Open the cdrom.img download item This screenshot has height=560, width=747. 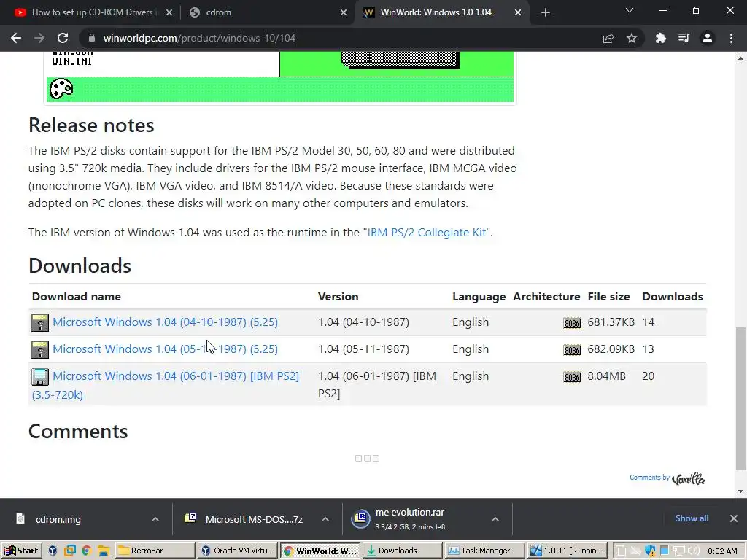pos(58,519)
